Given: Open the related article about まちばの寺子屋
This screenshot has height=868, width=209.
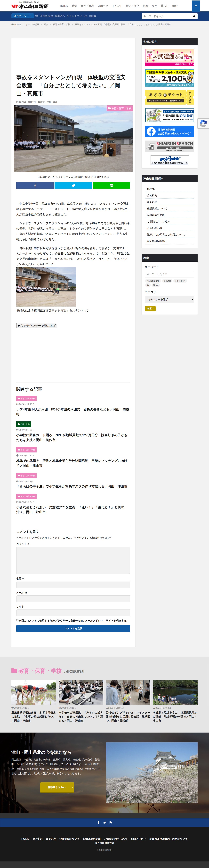Looking at the screenshot, I should [72, 486].
